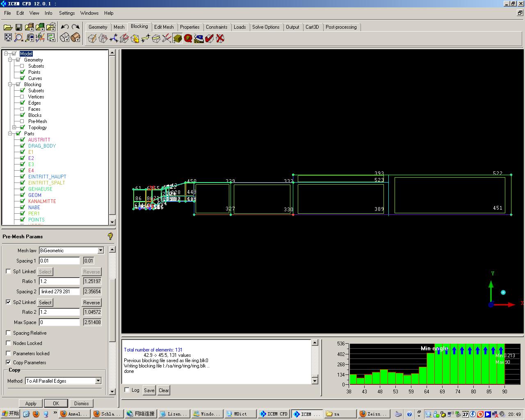Click the Pre-Mesh Params icon
525x420 pixels.
[178, 39]
